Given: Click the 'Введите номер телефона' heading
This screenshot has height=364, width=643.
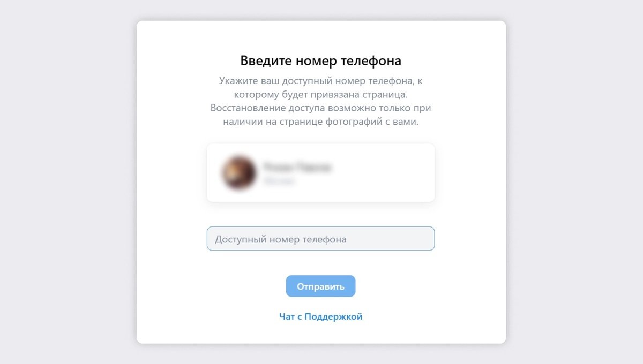Looking at the screenshot, I should coord(320,60).
